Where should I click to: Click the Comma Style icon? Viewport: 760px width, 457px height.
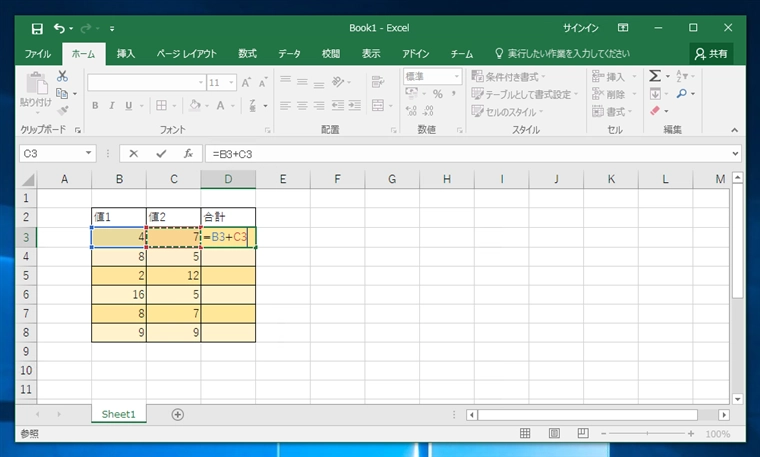coord(454,93)
